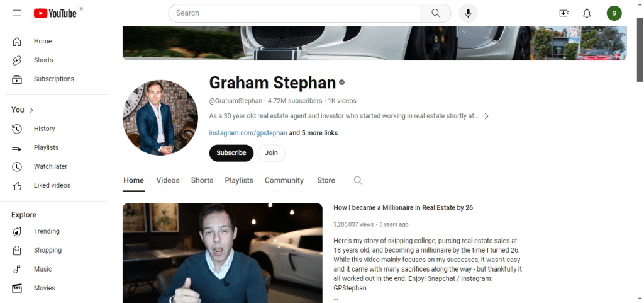Image resolution: width=644 pixels, height=303 pixels.
Task: Switch to Community tab
Action: point(284,181)
